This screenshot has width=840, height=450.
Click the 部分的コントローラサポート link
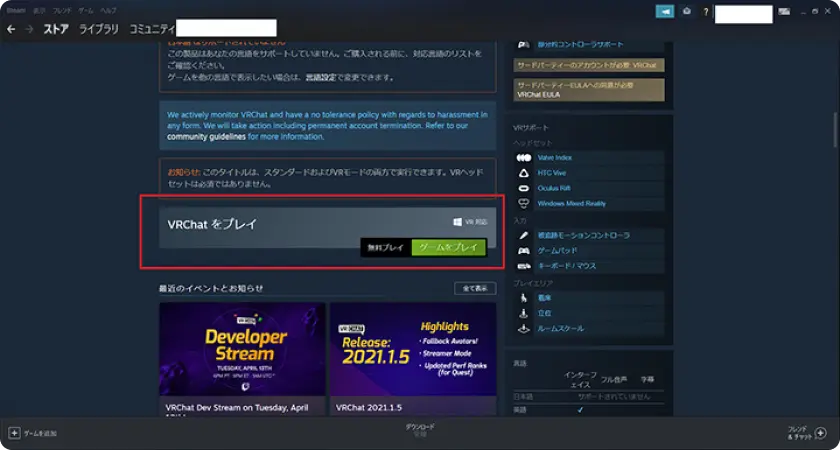pyautogui.click(x=580, y=44)
